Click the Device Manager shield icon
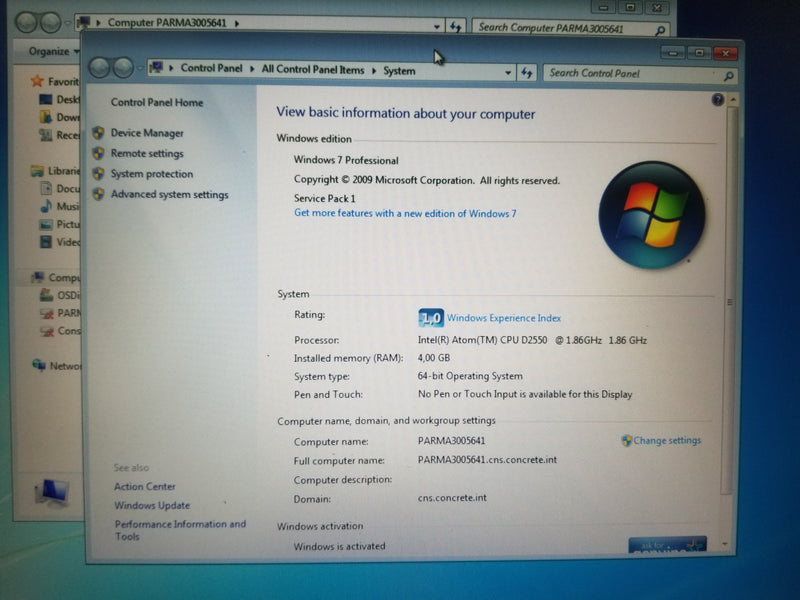This screenshot has height=600, width=800. point(98,133)
